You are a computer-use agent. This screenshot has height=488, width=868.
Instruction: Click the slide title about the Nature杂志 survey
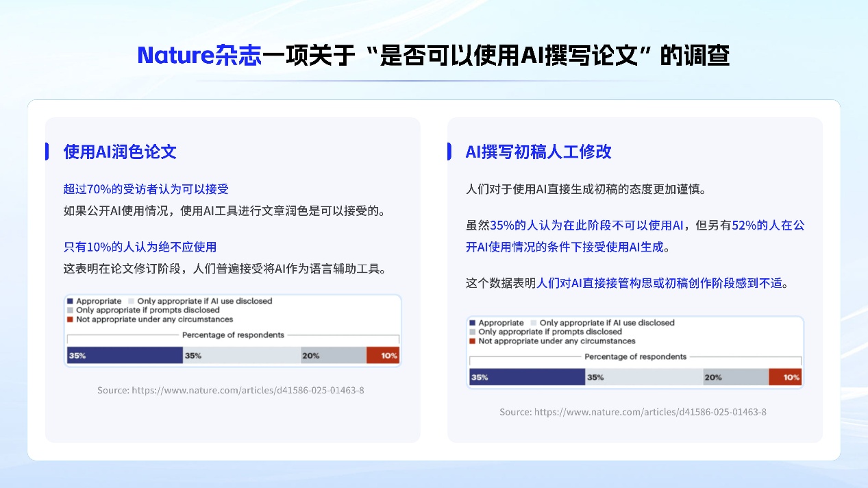tap(434, 56)
